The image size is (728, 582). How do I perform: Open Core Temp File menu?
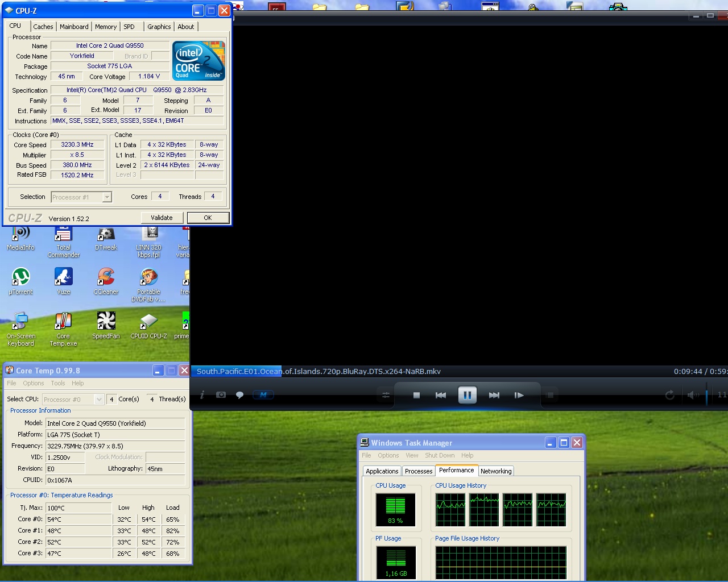pyautogui.click(x=11, y=383)
